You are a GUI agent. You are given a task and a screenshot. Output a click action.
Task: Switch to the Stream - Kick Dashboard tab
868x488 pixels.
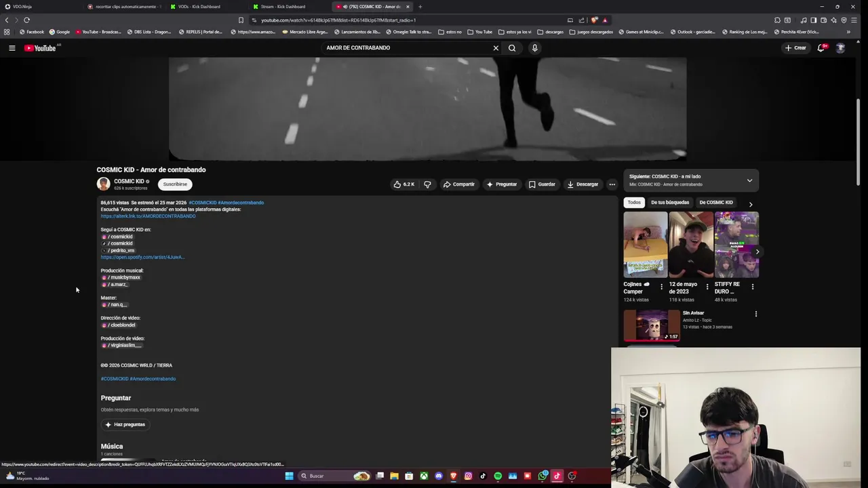coord(288,7)
